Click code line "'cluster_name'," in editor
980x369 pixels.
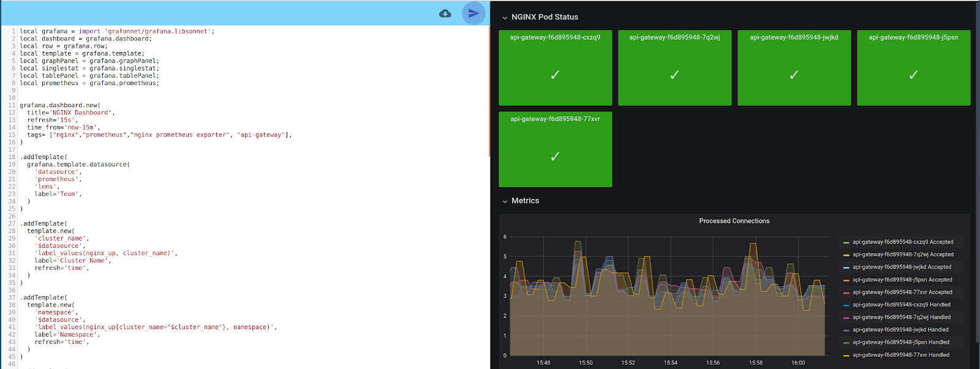pyautogui.click(x=62, y=239)
